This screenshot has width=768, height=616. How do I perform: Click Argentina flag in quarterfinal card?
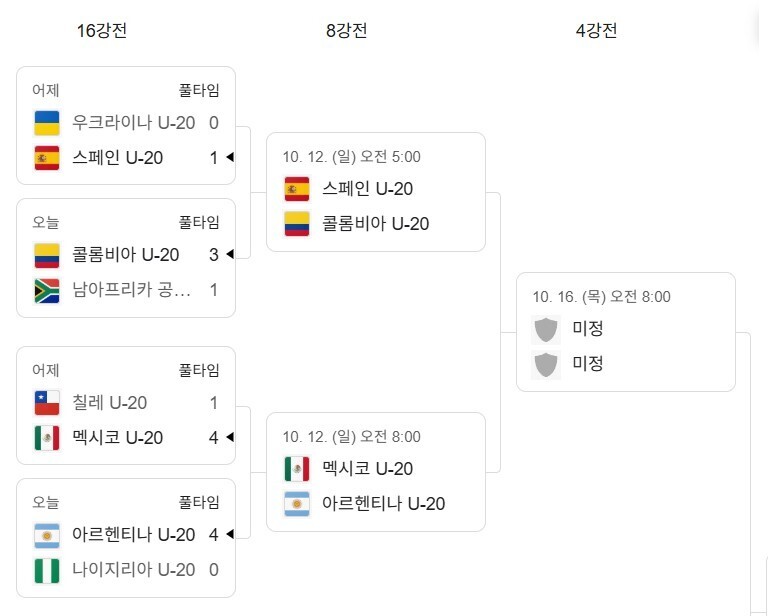(x=297, y=504)
